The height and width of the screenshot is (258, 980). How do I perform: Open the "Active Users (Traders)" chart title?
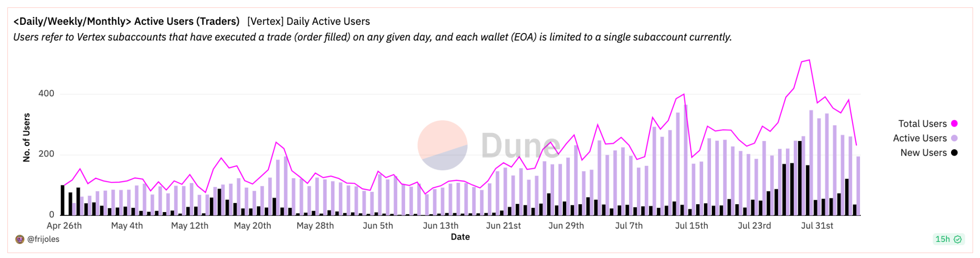point(126,21)
